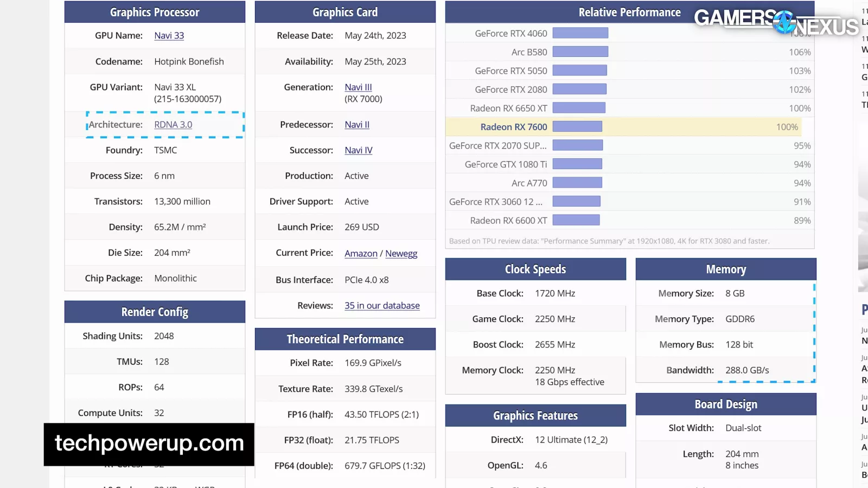Click the FP16 value '43.50 TFLOPS (2:1)'
This screenshot has height=488, width=868.
point(382,415)
